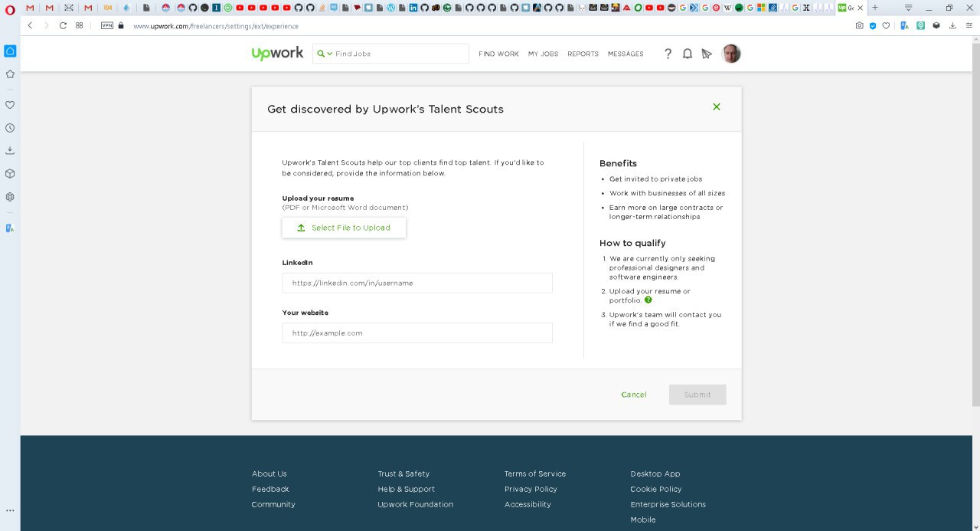Cancel the Talent Scouts form

click(x=634, y=395)
